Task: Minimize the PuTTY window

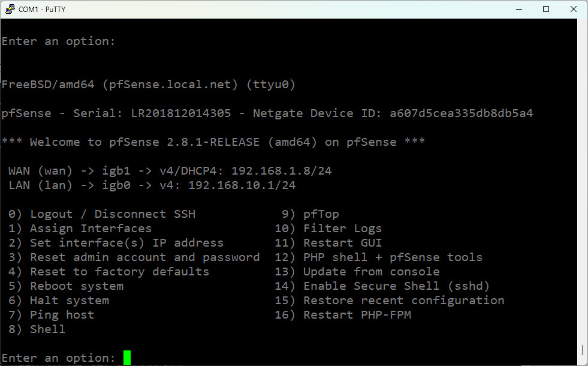Action: pyautogui.click(x=518, y=9)
